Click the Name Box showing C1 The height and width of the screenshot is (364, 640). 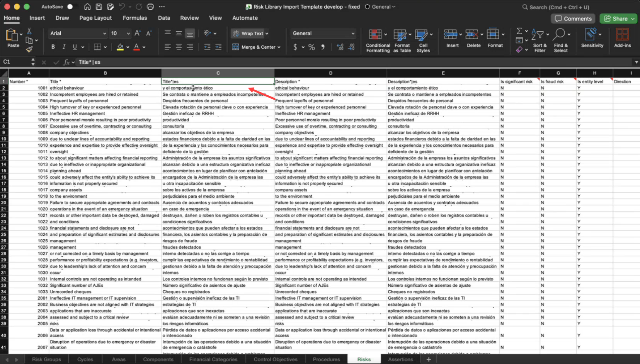coord(15,62)
